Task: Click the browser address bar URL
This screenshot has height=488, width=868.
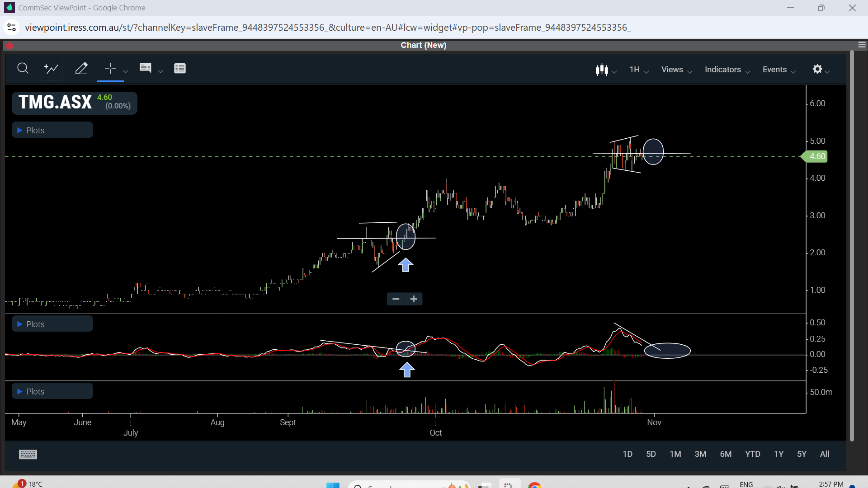Action: pos(328,28)
